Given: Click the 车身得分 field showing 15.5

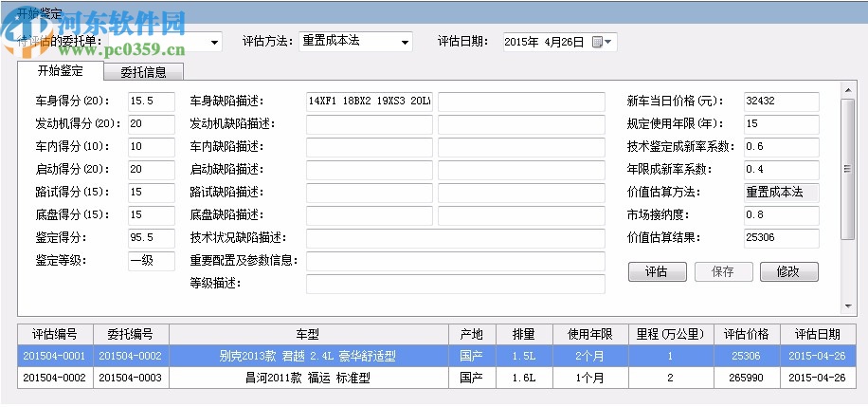Looking at the screenshot, I should (x=151, y=102).
